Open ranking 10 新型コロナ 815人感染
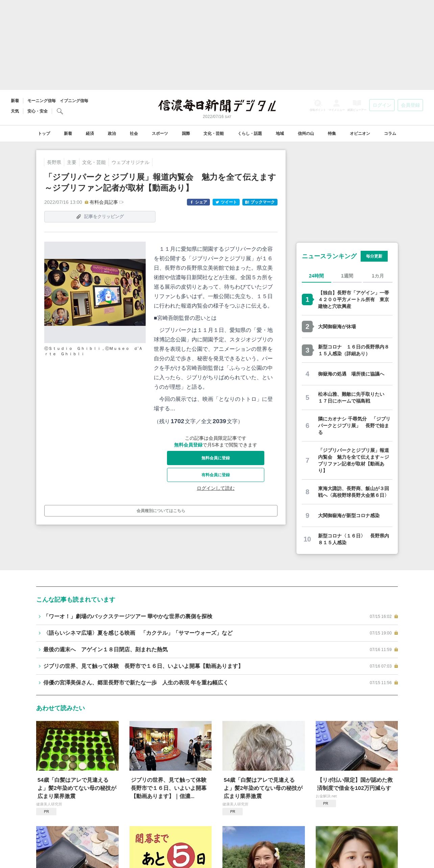434x868 pixels. 354,539
